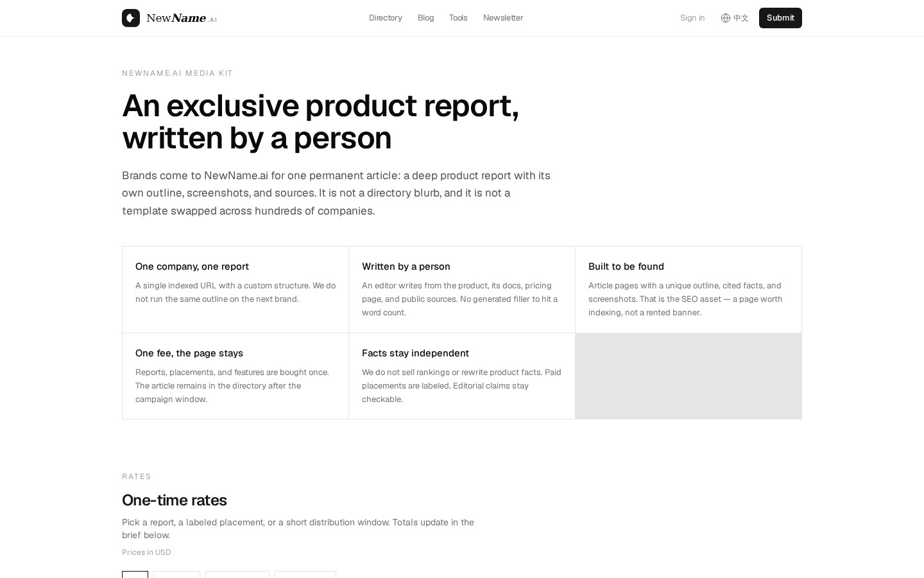Viewport: 924px width, 578px height.
Task: Switch language to 中文
Action: coord(741,18)
